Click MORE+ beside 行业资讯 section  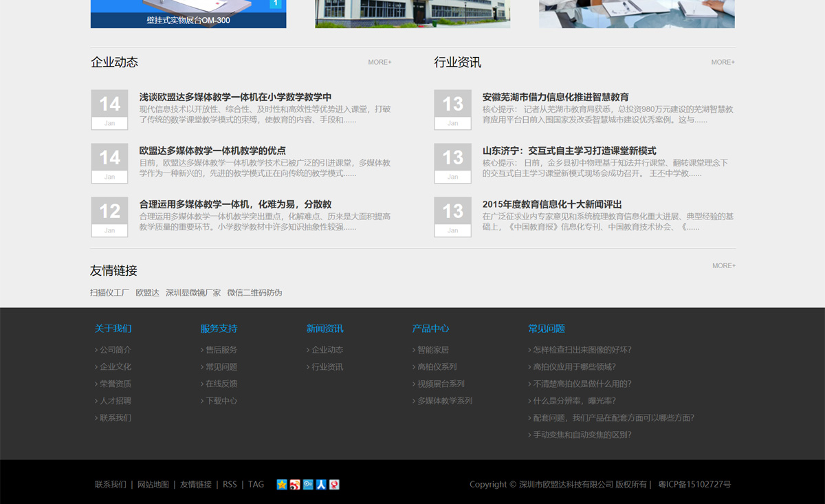pyautogui.click(x=723, y=62)
